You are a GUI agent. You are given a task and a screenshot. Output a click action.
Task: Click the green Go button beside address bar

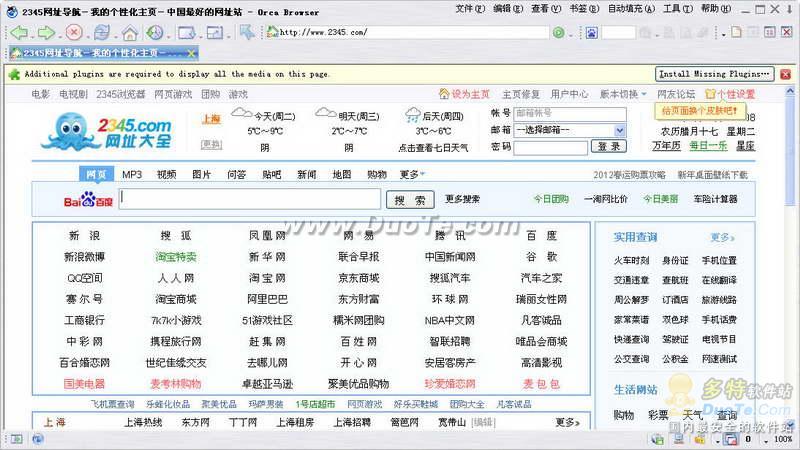[559, 32]
